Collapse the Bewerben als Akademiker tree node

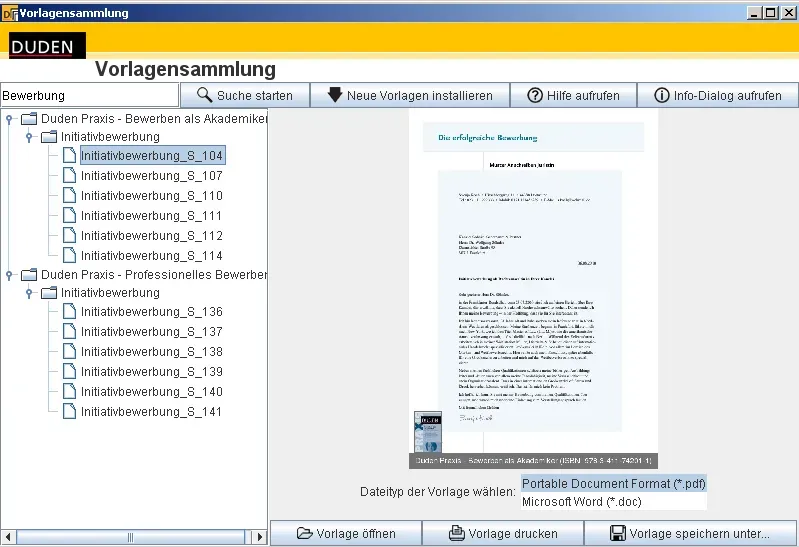click(9, 119)
